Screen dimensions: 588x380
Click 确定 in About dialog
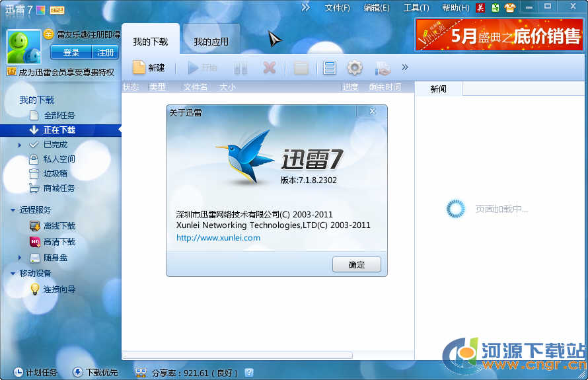(357, 265)
